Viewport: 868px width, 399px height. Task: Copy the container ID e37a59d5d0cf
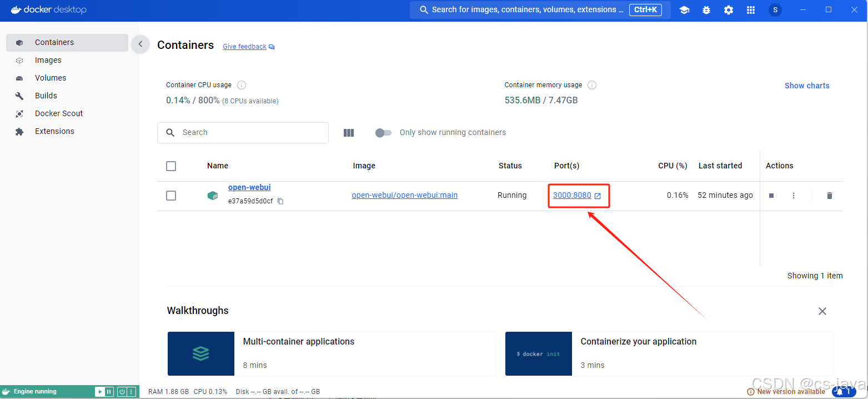(x=280, y=201)
